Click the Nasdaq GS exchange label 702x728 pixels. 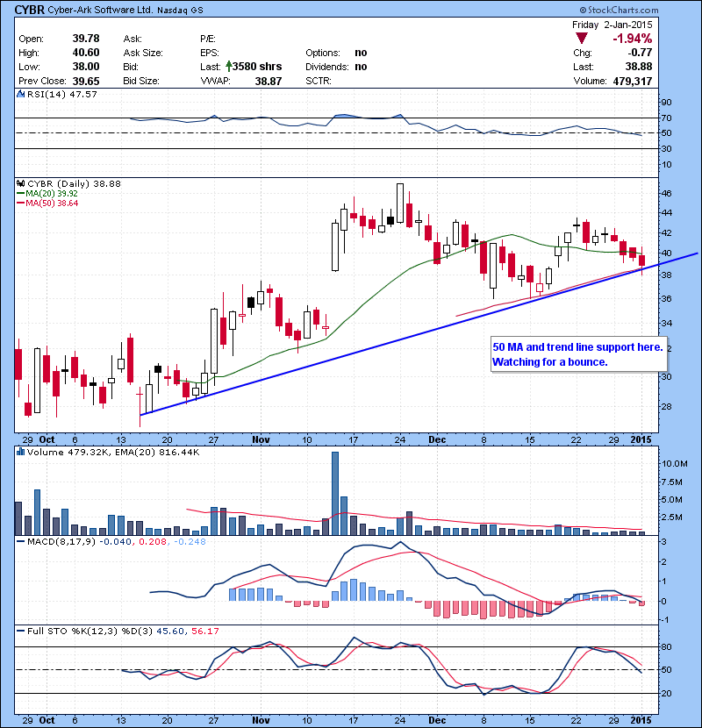tap(180, 10)
